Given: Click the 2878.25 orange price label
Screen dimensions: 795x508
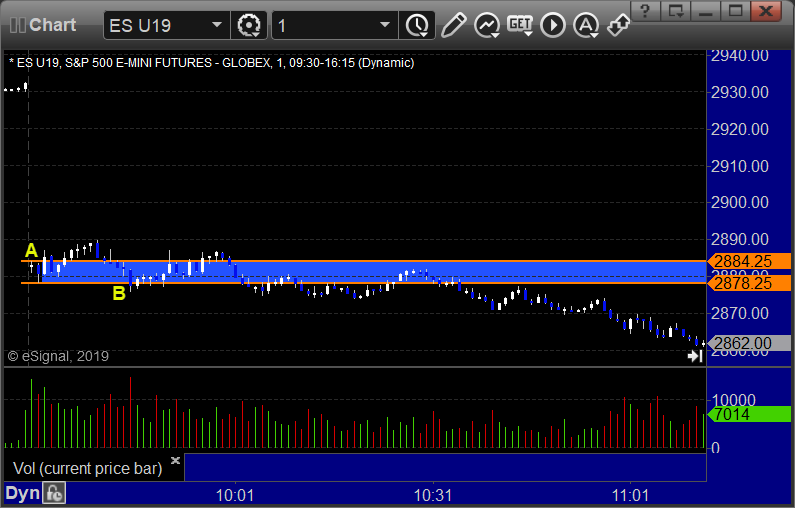Looking at the screenshot, I should coord(748,283).
